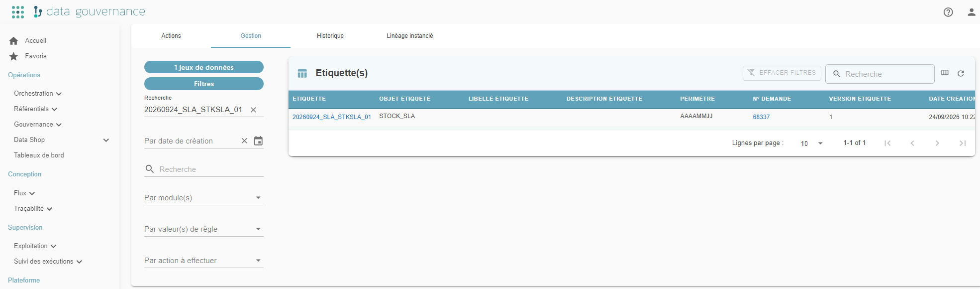Viewport: 980px width, 289px height.
Task: Switch to the Historique tab
Action: tap(330, 36)
